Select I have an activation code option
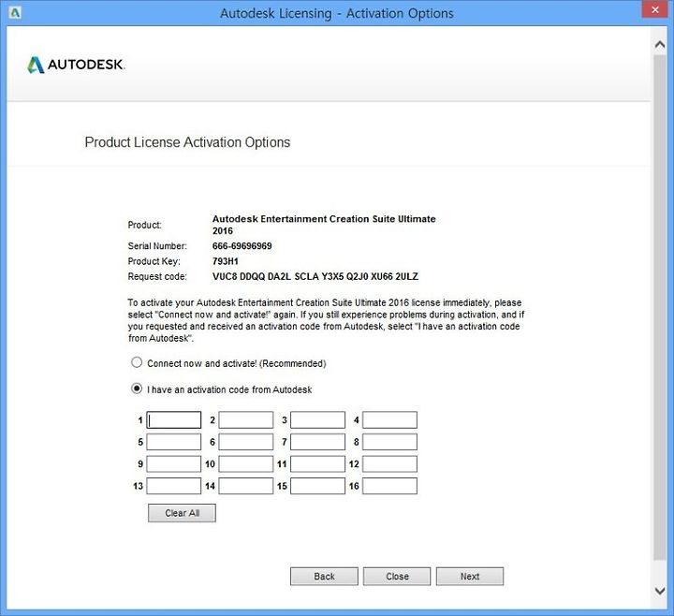Viewport: 674px width, 616px height. 137,389
